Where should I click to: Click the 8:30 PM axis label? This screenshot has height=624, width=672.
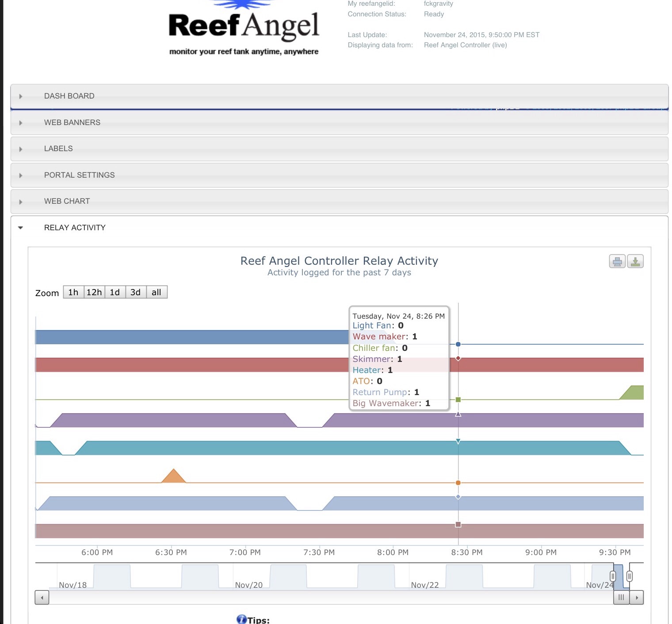467,552
